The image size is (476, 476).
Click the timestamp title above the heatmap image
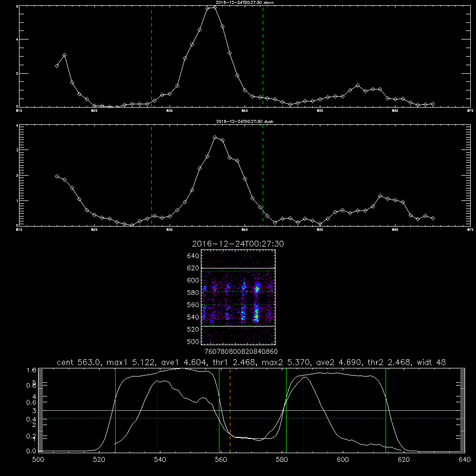(238, 244)
